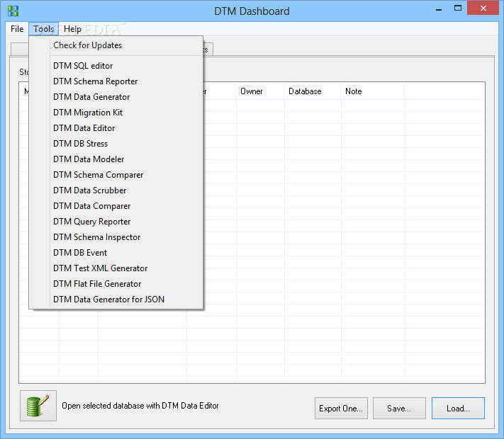The width and height of the screenshot is (504, 439).
Task: Click the Save... button
Action: coord(399,408)
